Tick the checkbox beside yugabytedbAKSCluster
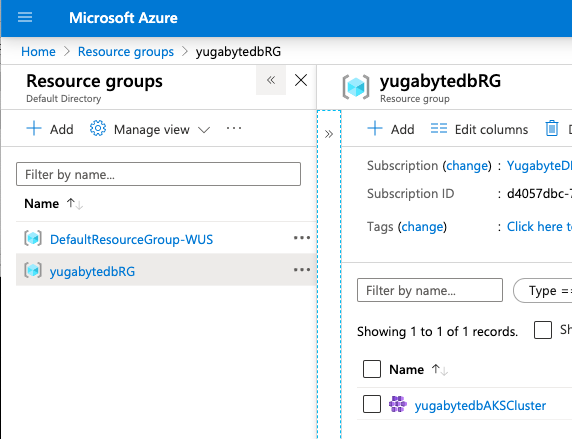Viewport: 572px width, 439px height. coord(372,404)
